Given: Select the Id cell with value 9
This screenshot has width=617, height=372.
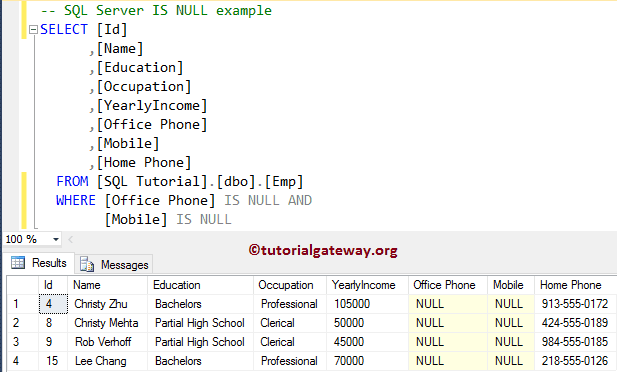Looking at the screenshot, I should pos(53,342).
